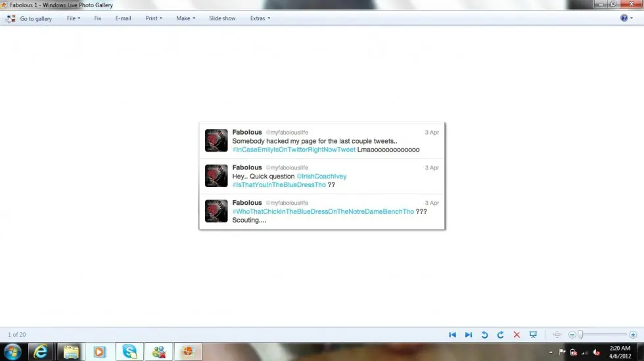Start slide show from bottom toolbar icon
Image resolution: width=644 pixels, height=361 pixels.
click(533, 335)
